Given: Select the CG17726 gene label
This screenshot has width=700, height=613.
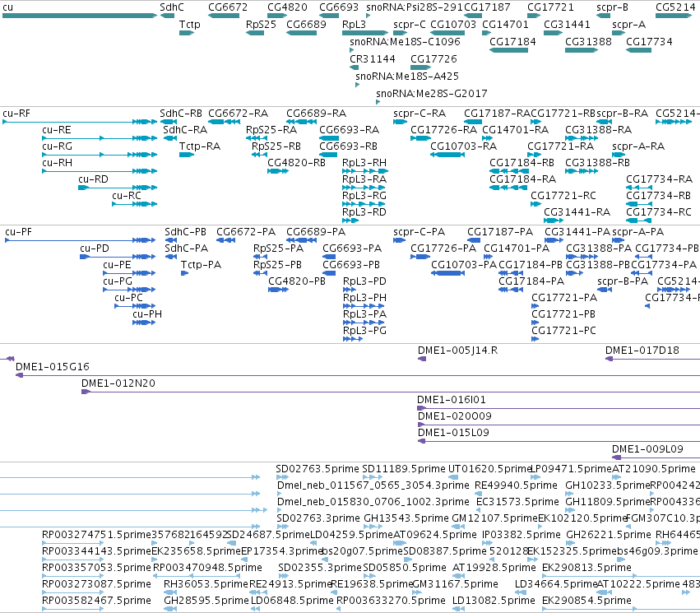Looking at the screenshot, I should [434, 59].
